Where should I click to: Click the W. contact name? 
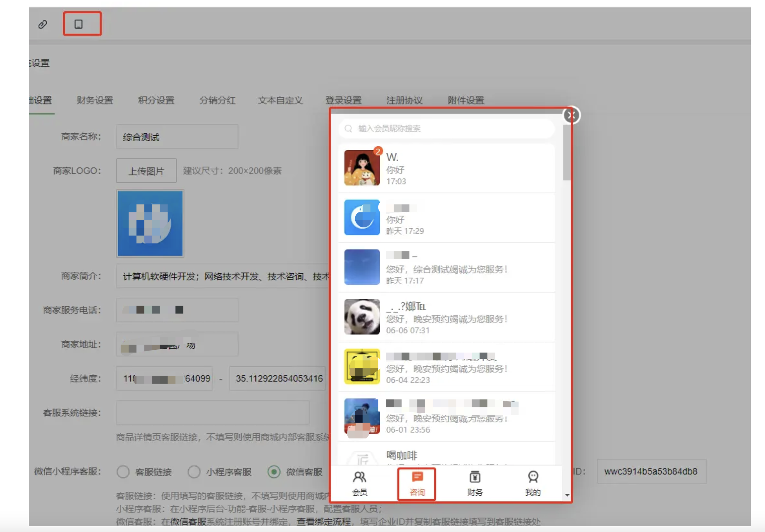[x=392, y=157]
